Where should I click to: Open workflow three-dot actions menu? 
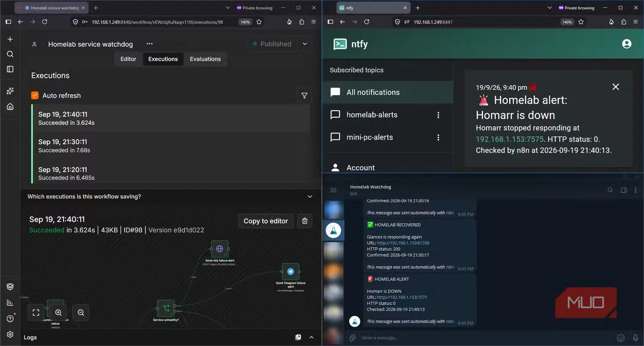pyautogui.click(x=149, y=44)
